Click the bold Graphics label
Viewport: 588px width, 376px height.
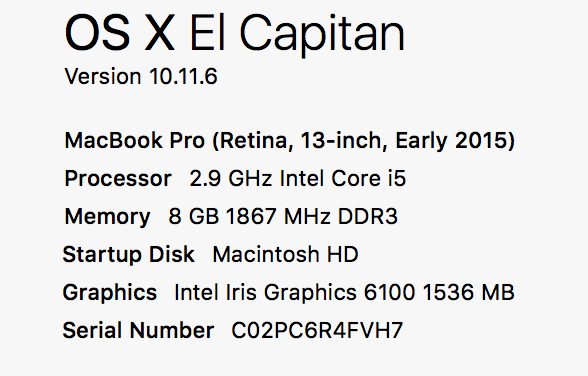coord(110,293)
